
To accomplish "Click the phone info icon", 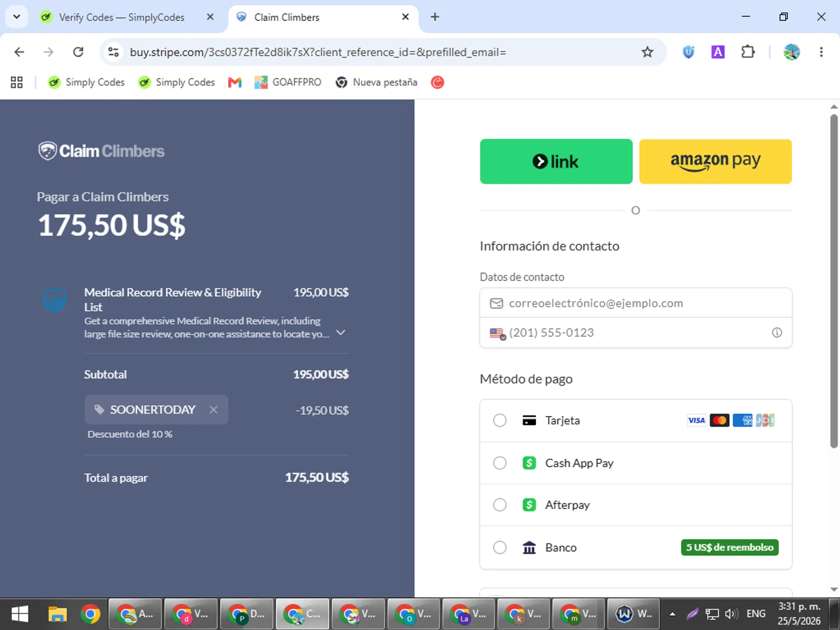I will 777,333.
